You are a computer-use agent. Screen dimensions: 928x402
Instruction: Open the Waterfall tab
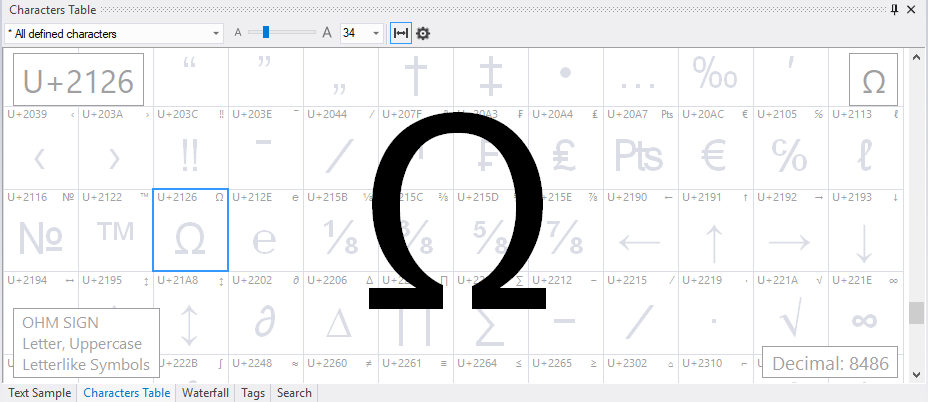click(205, 393)
